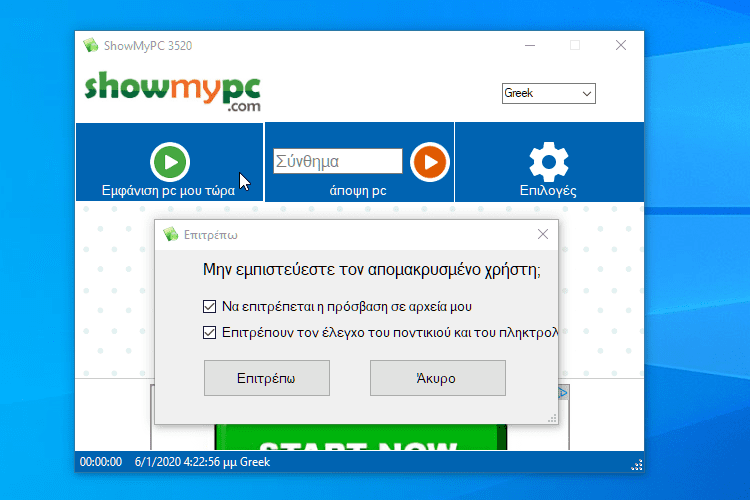Click the ShowMyPC 3520 window title text
Screen dimensions: 750x500
(148, 46)
